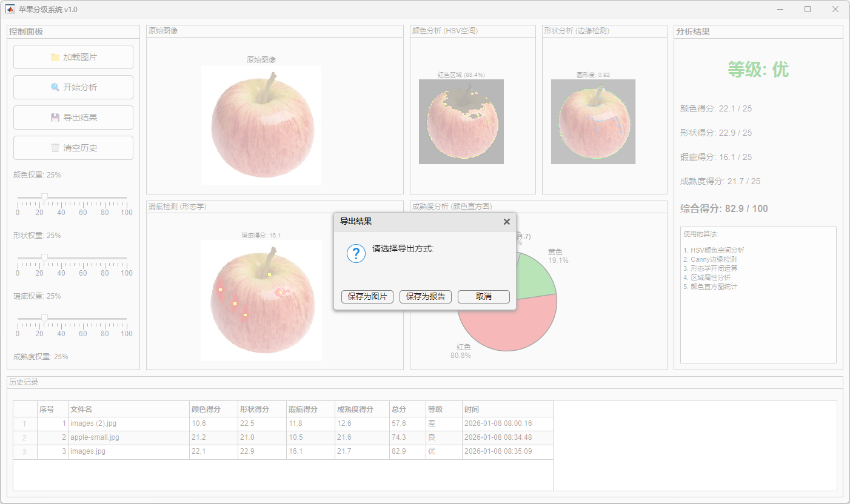This screenshot has height=504, width=850.
Task: Click timestamp 2026-01-08 08:34:48
Action: pyautogui.click(x=507, y=437)
